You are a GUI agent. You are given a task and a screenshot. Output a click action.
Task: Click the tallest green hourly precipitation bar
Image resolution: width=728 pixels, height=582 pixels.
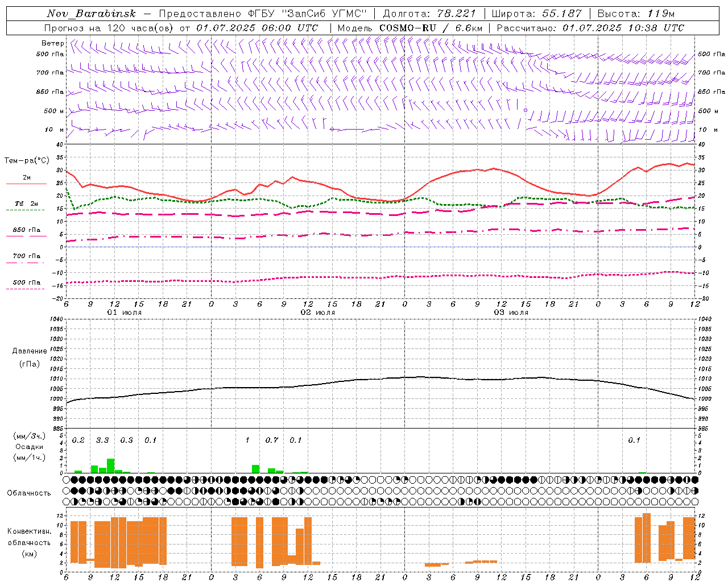click(x=110, y=465)
